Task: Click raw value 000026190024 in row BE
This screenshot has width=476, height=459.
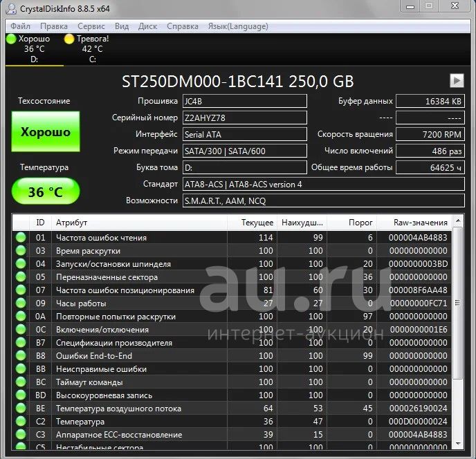Action: [x=418, y=408]
